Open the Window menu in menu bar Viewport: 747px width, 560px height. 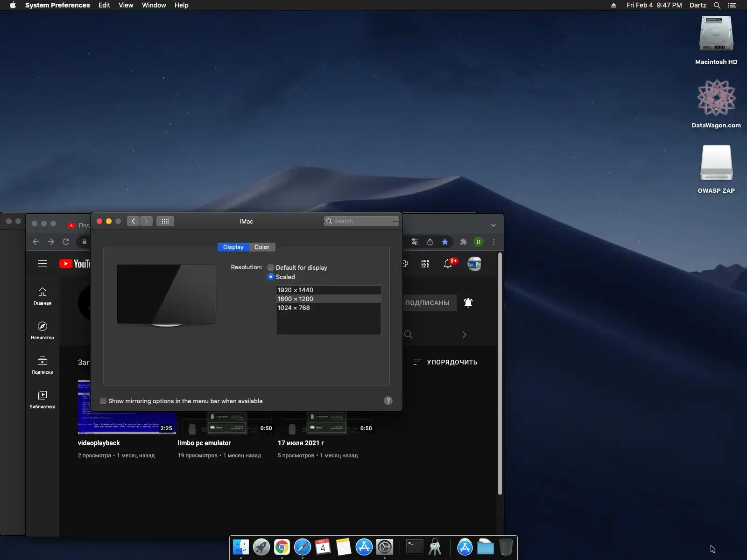pyautogui.click(x=154, y=5)
